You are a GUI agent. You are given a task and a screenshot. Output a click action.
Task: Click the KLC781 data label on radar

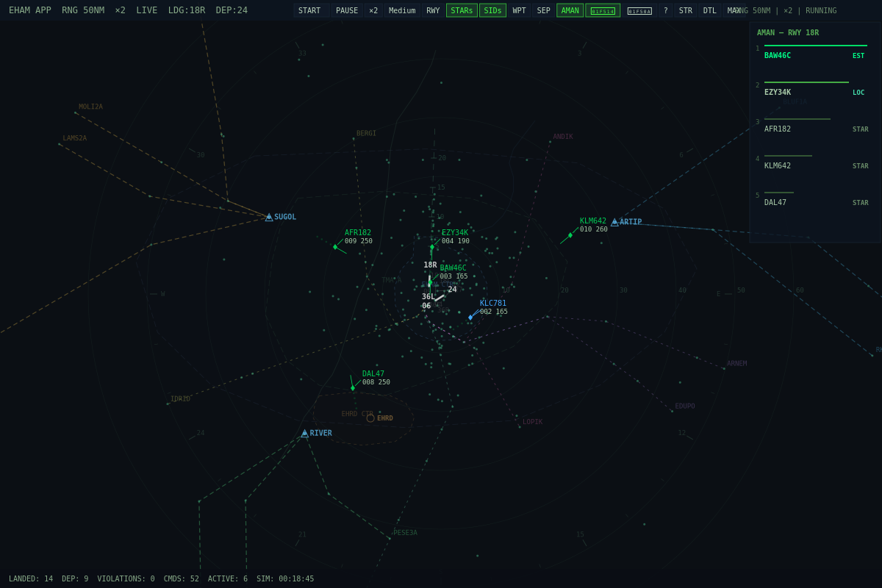[494, 307]
